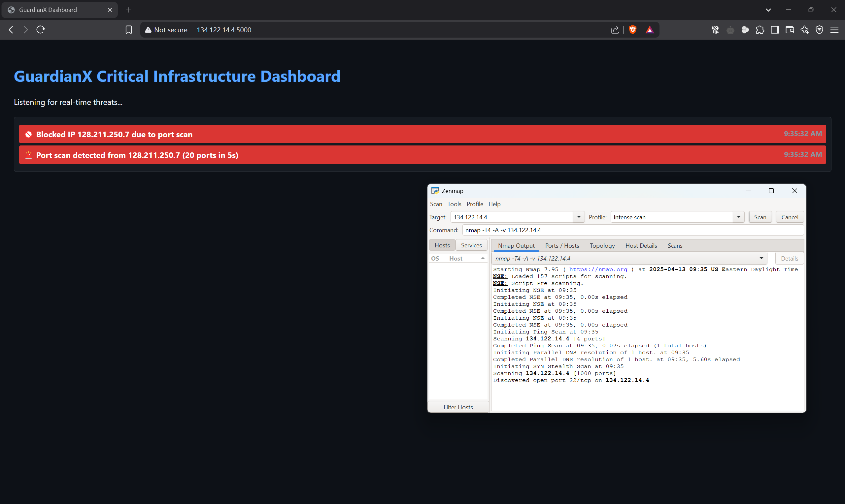Switch to the Ports / Hosts tab
Screen dimensions: 845x504
pos(562,245)
